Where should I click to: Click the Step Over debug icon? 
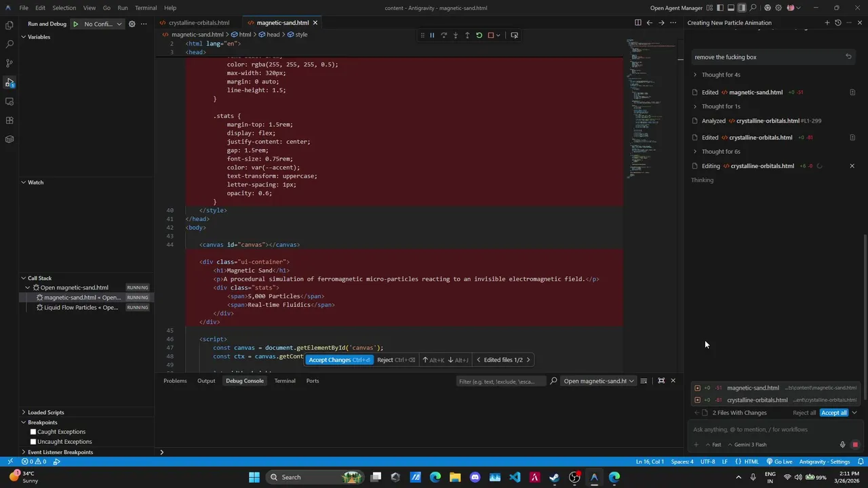click(x=443, y=35)
